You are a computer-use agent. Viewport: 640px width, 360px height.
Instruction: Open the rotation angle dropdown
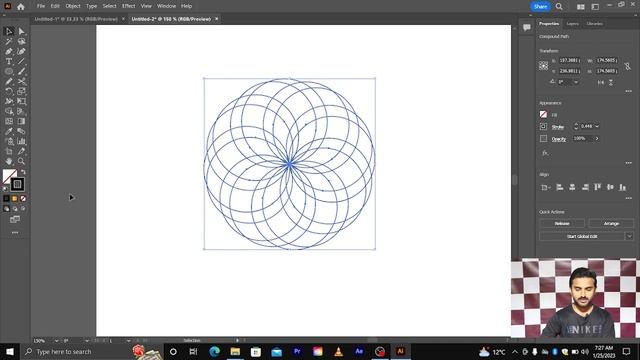tap(576, 82)
